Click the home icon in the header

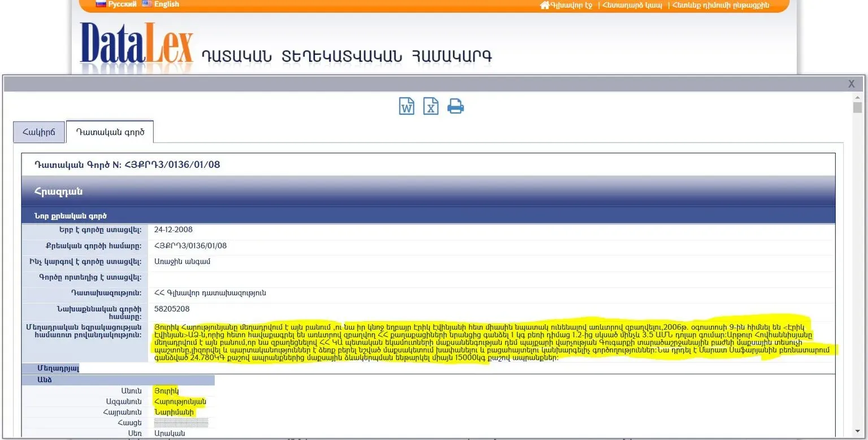coord(545,5)
